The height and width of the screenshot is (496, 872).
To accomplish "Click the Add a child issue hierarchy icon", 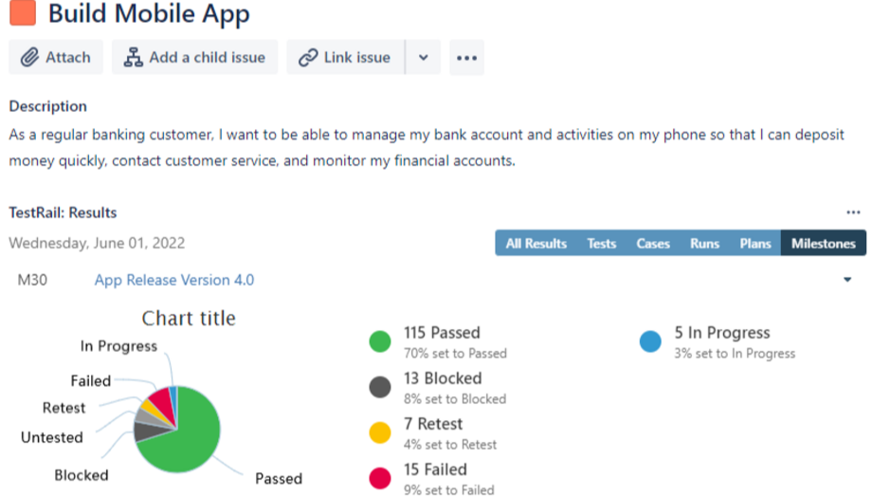I will coord(133,58).
